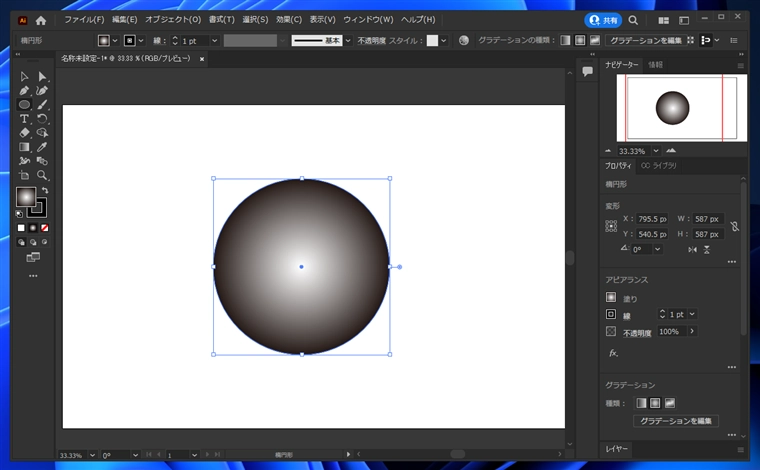Open ファイル(F) menu
The height and width of the screenshot is (470, 760).
[x=84, y=20]
